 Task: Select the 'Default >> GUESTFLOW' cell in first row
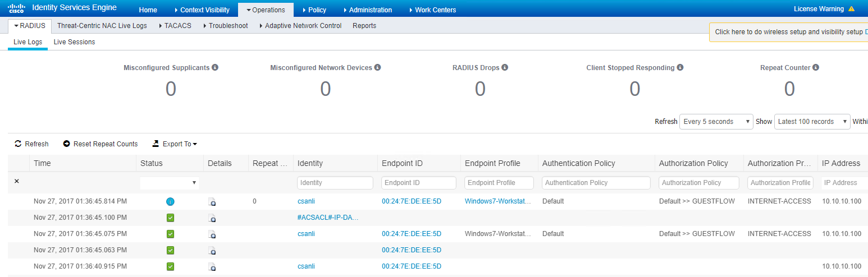[697, 201]
